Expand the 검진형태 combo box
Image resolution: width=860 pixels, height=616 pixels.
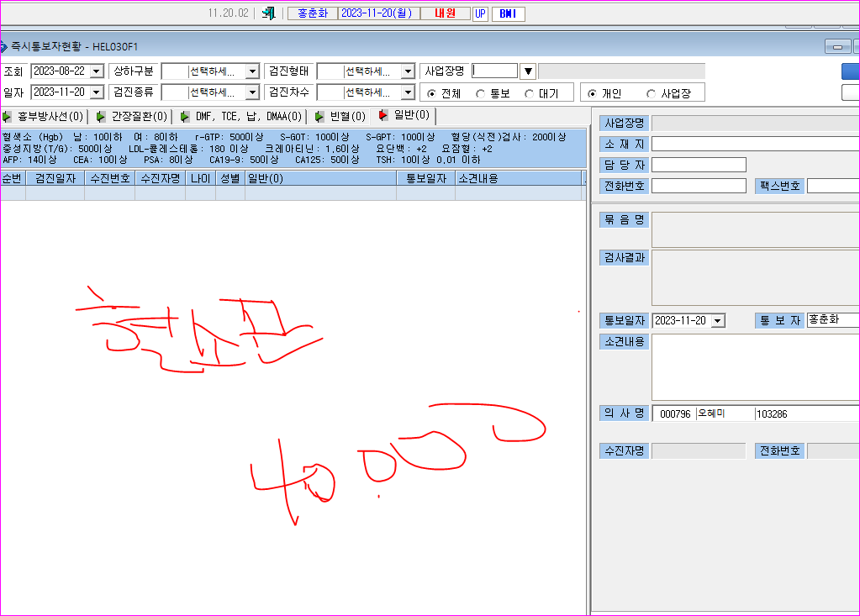[x=408, y=71]
